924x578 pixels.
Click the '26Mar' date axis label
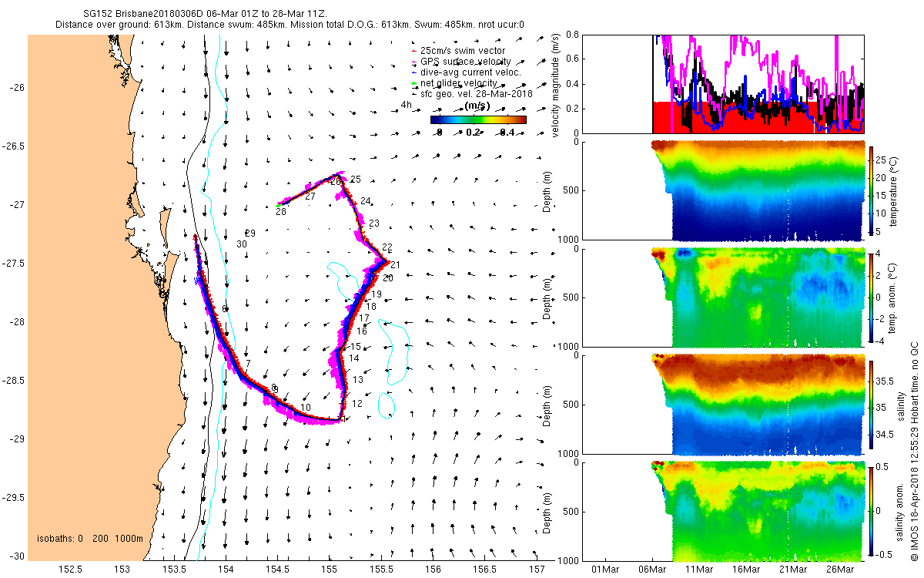(x=840, y=570)
